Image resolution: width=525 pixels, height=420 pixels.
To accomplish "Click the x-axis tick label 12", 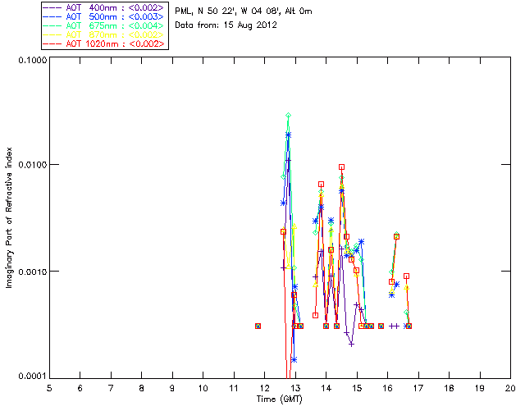I will click(264, 388).
